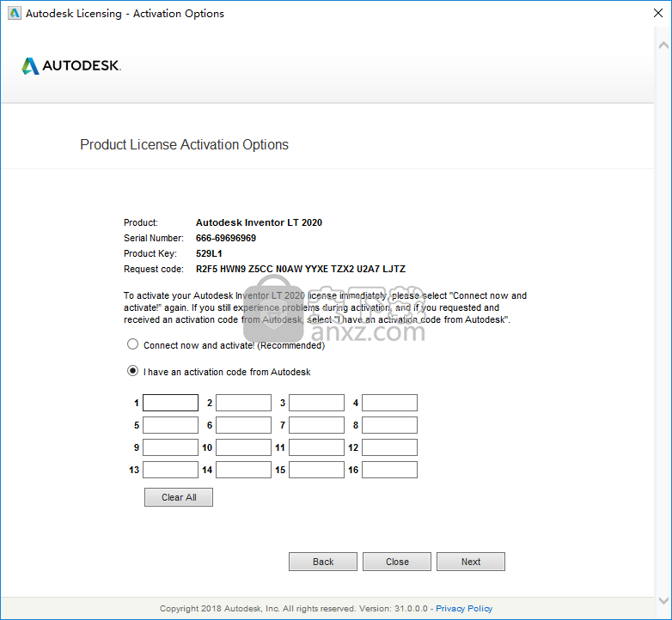Image resolution: width=672 pixels, height=620 pixels.
Task: Click activation code field 3
Action: pyautogui.click(x=317, y=403)
